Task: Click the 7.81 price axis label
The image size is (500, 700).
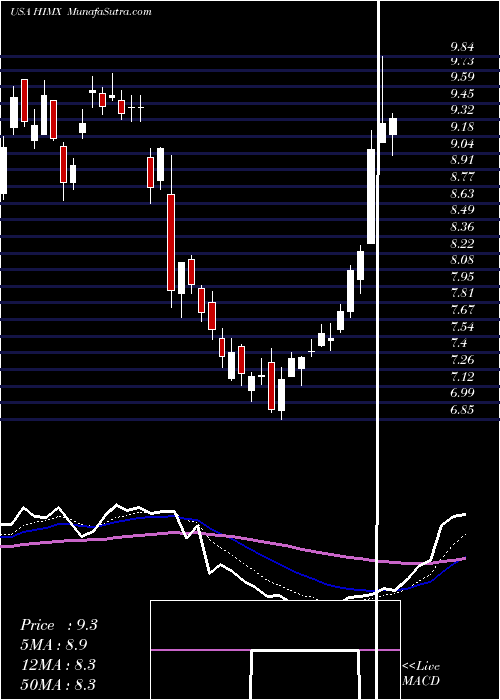Action: [x=462, y=294]
